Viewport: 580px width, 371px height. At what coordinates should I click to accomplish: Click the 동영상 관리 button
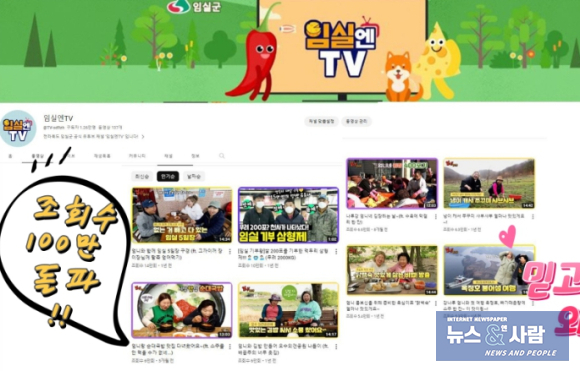(x=356, y=121)
